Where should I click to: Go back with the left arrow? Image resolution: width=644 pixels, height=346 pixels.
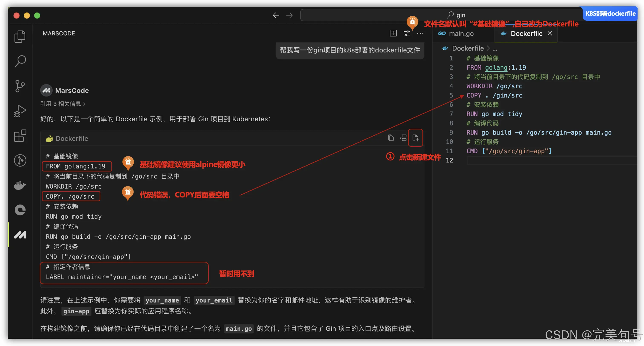coord(276,15)
